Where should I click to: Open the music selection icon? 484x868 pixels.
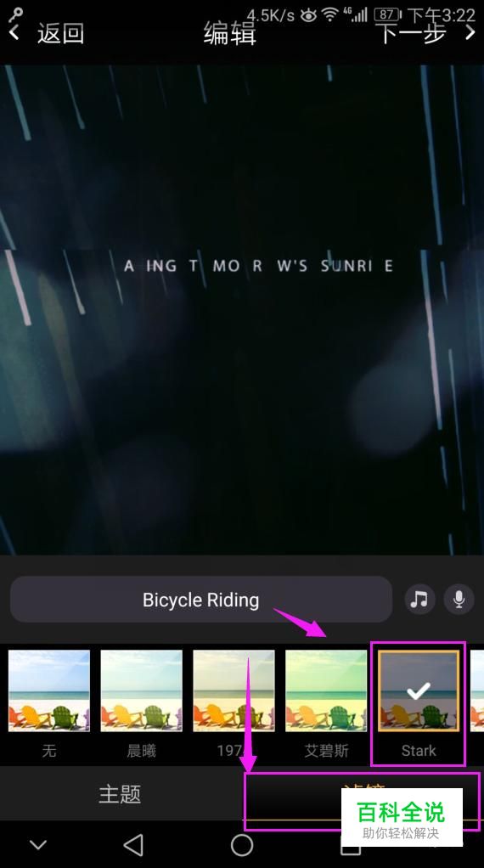419,599
